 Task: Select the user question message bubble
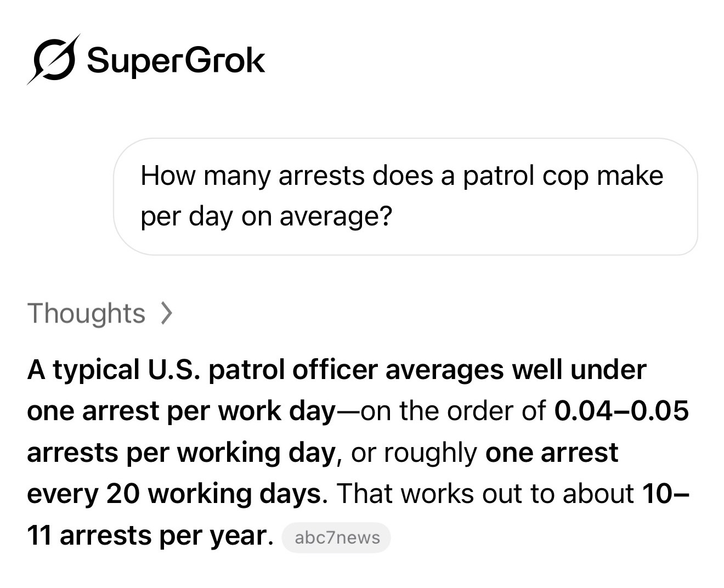[x=406, y=196]
